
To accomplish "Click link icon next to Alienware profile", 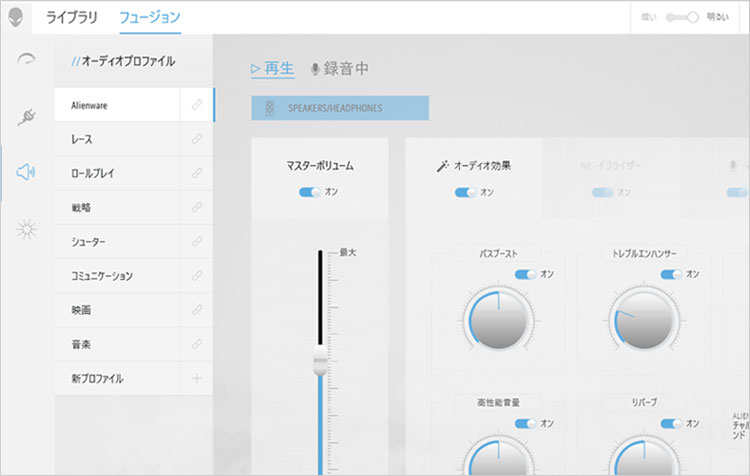I will pyautogui.click(x=197, y=105).
